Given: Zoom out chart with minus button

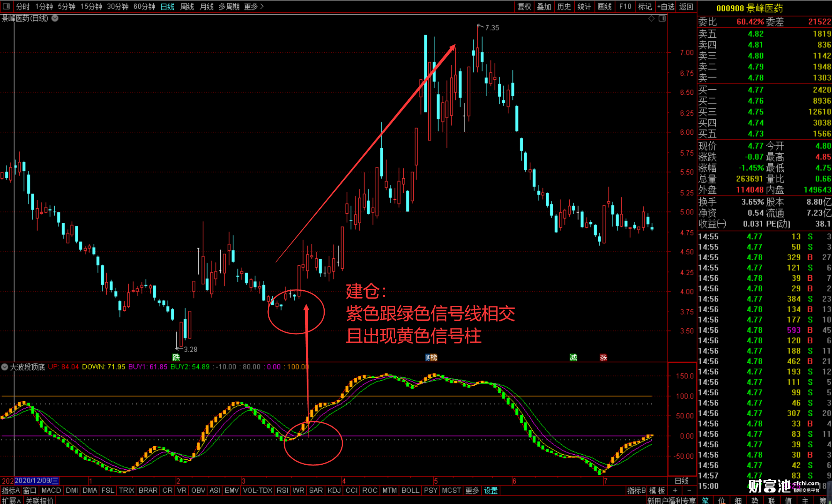Looking at the screenshot, I should pos(689,490).
